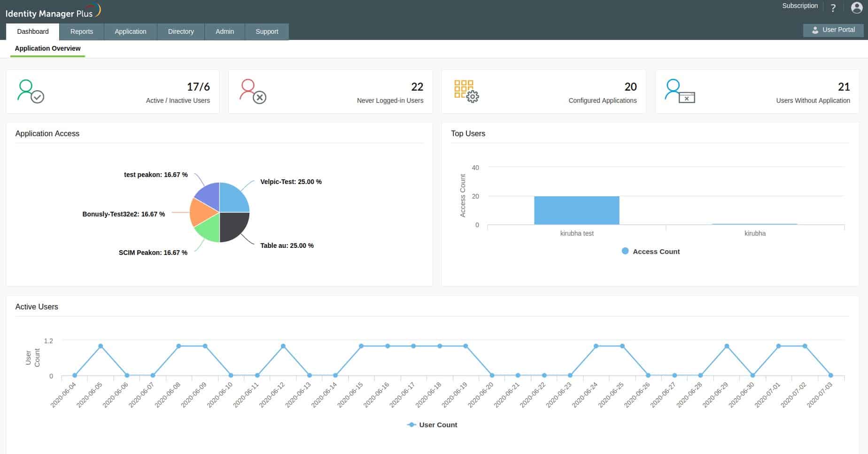868x454 pixels.
Task: Select the Table au dark pie slice
Action: pos(232,226)
